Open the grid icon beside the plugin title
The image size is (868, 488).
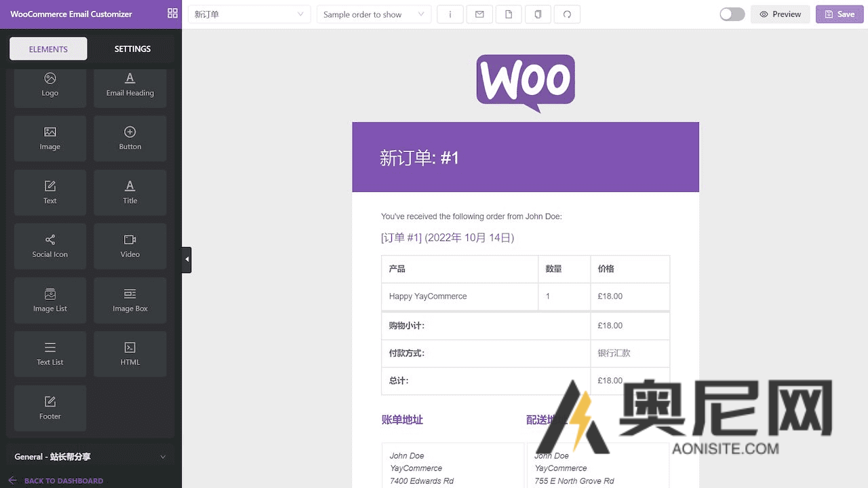[172, 14]
